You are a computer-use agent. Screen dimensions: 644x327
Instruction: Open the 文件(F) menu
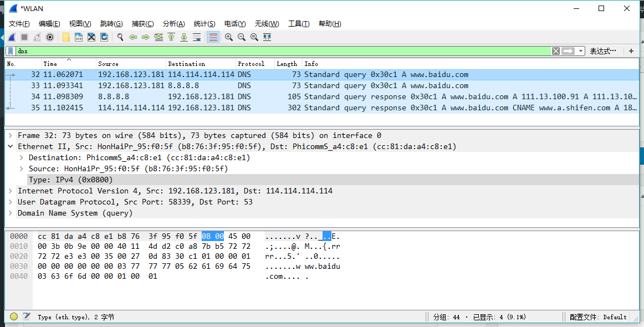(x=19, y=24)
